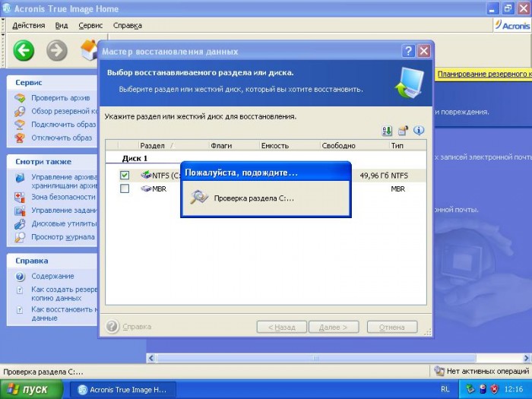Open the Действия menu

(x=29, y=25)
